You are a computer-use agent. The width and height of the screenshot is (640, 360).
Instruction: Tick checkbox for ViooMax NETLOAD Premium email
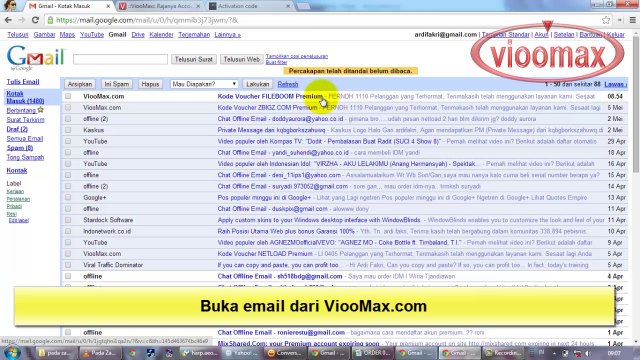[68, 253]
